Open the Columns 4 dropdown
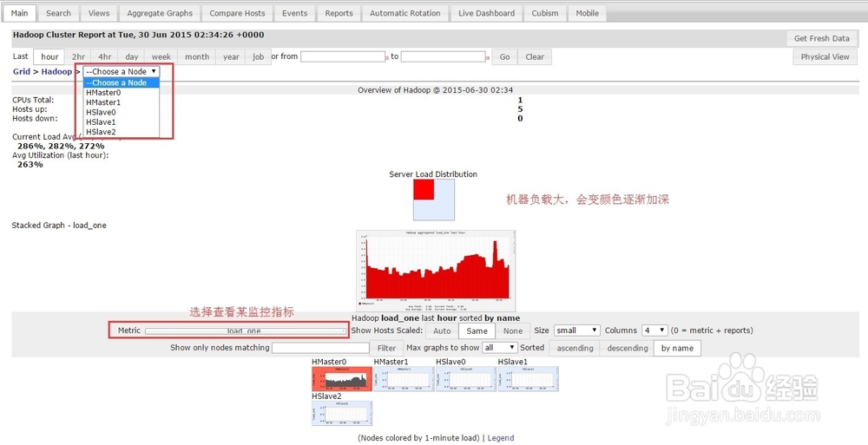 [x=654, y=330]
